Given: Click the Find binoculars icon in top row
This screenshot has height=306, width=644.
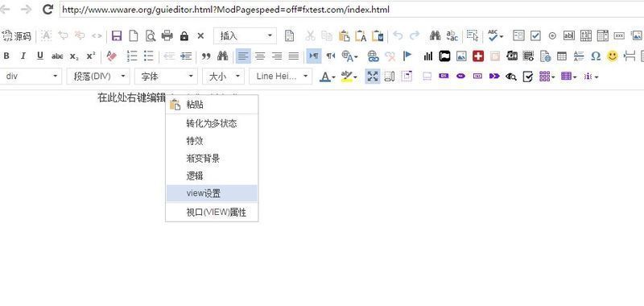Looking at the screenshot, I should [x=435, y=35].
